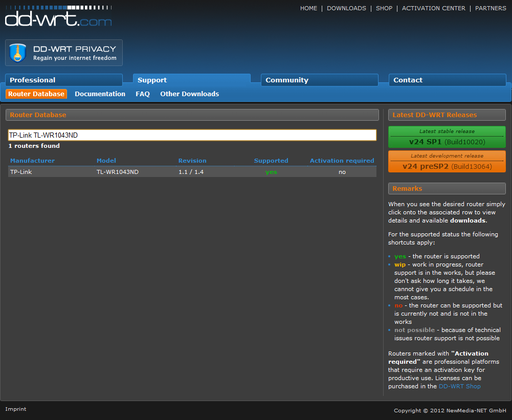
Task: Open ACTIVATION CENTER link
Action: pos(434,8)
